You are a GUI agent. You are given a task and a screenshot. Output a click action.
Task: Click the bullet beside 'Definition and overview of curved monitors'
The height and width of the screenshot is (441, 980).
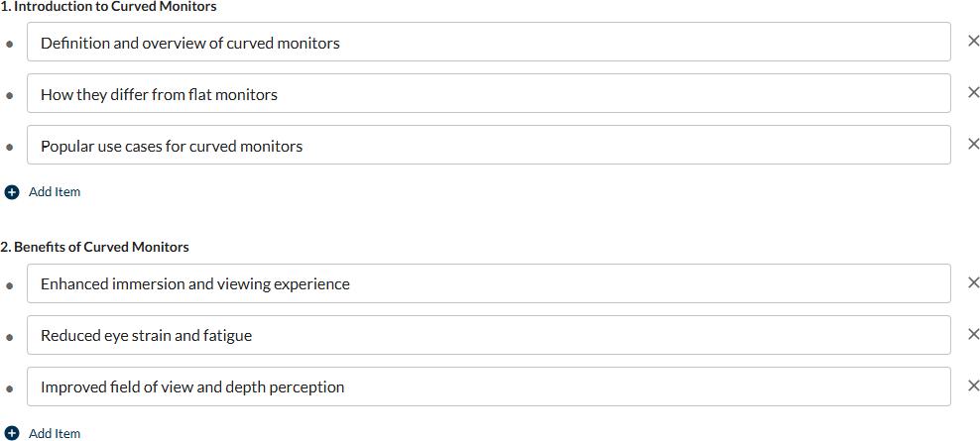tap(10, 44)
